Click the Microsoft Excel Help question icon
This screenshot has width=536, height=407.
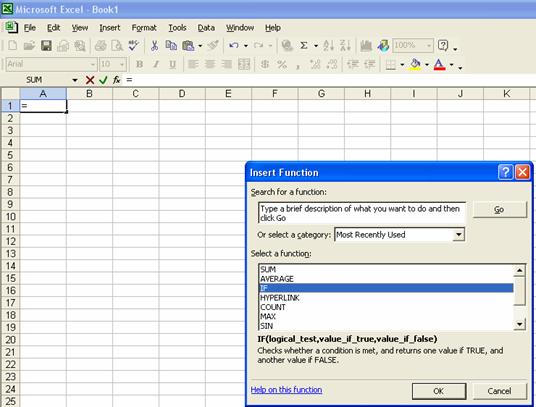(443, 45)
